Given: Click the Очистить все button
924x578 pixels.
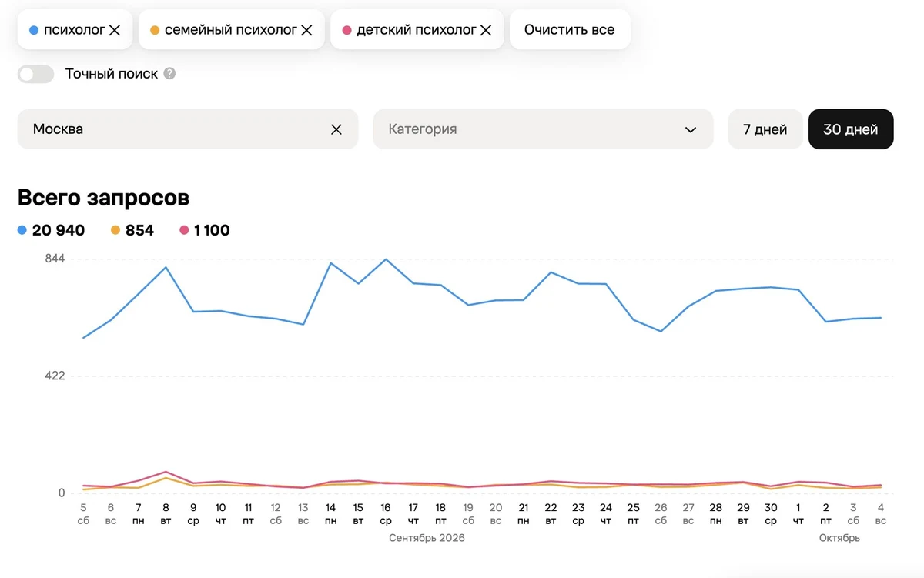Looking at the screenshot, I should pyautogui.click(x=570, y=30).
